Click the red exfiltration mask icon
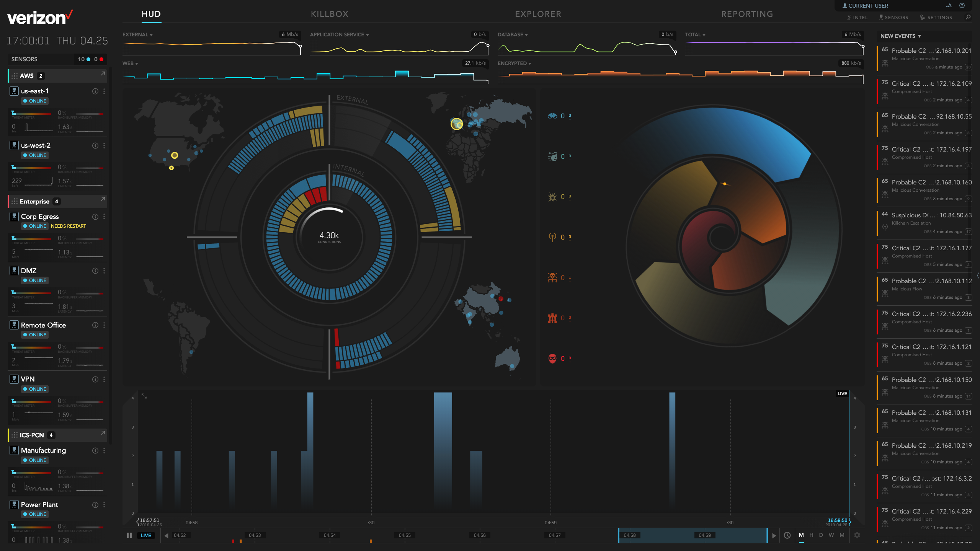The width and height of the screenshot is (980, 551). [x=552, y=359]
